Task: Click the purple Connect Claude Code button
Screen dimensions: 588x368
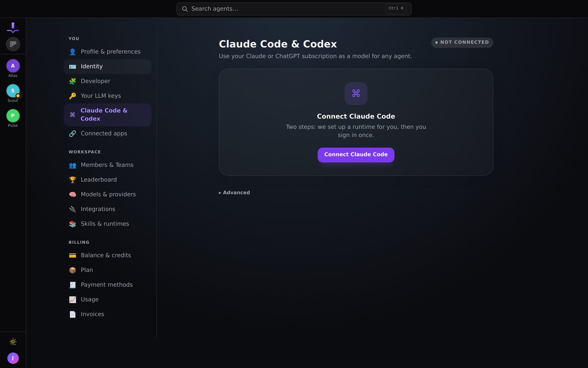Action: coord(356,155)
